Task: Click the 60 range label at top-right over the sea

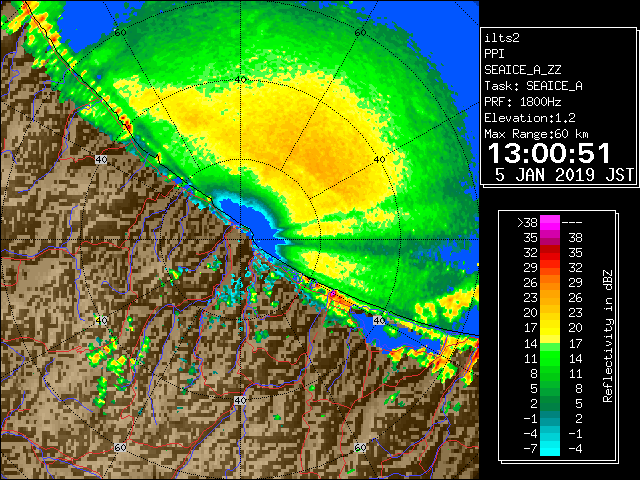Action: (x=360, y=32)
